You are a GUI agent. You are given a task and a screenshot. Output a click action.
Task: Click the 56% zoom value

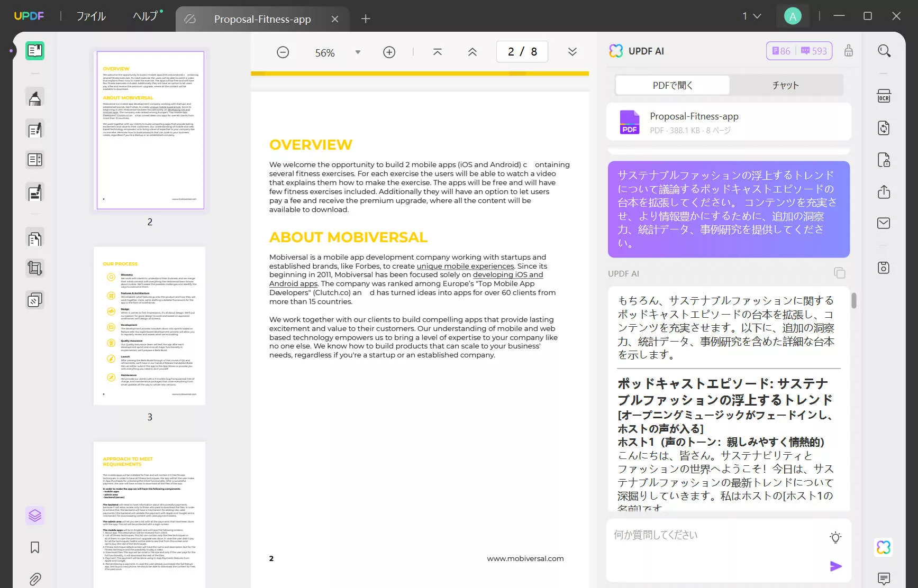325,53
